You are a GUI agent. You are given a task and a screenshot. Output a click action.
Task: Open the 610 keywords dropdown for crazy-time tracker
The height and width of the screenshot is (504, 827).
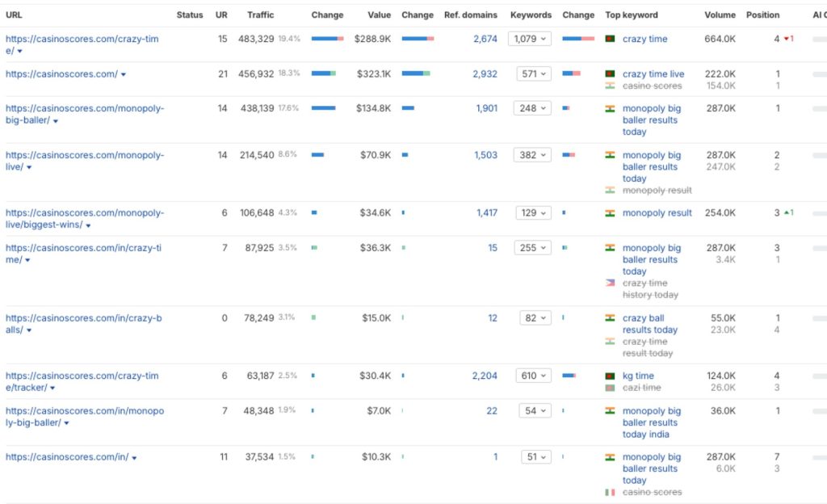pos(534,376)
